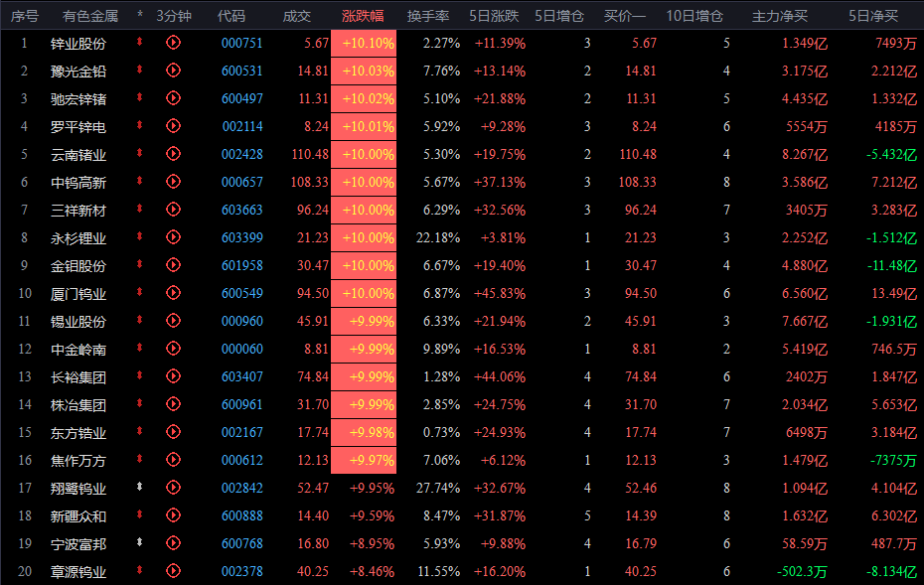Click the red marker icon beside 豫光金铅
This screenshot has width=924, height=585.
pyautogui.click(x=140, y=70)
